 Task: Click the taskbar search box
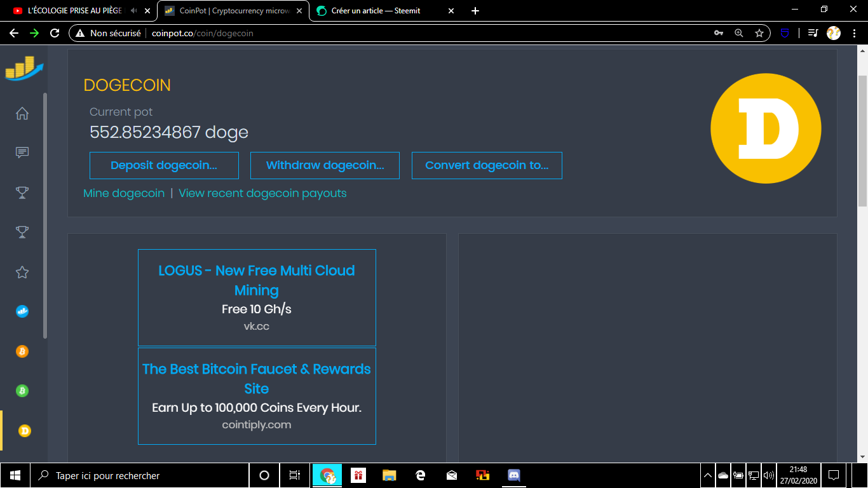coord(140,475)
